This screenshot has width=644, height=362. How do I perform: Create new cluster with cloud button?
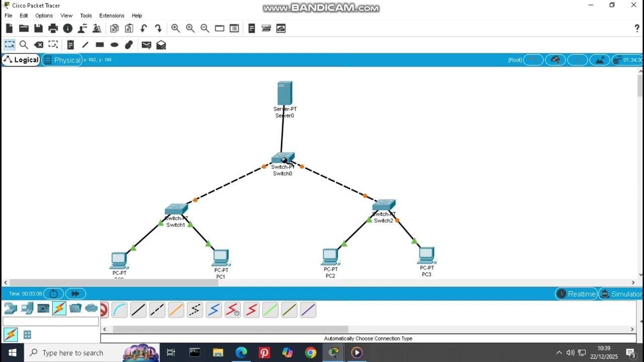(555, 60)
